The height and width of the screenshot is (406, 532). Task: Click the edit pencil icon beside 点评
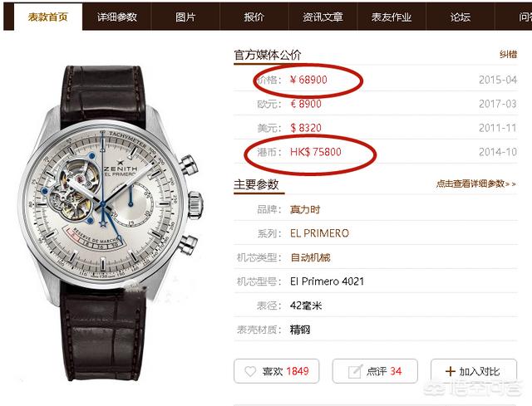tap(355, 371)
